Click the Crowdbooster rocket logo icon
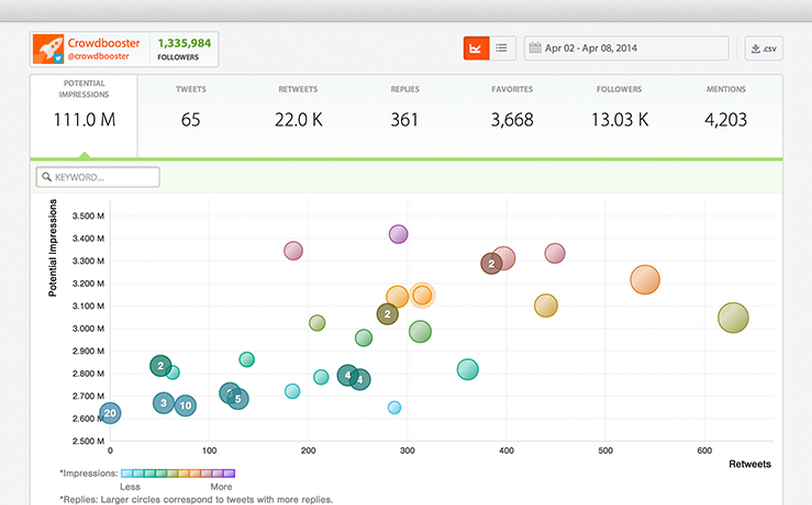This screenshot has height=505, width=812. pyautogui.click(x=48, y=48)
